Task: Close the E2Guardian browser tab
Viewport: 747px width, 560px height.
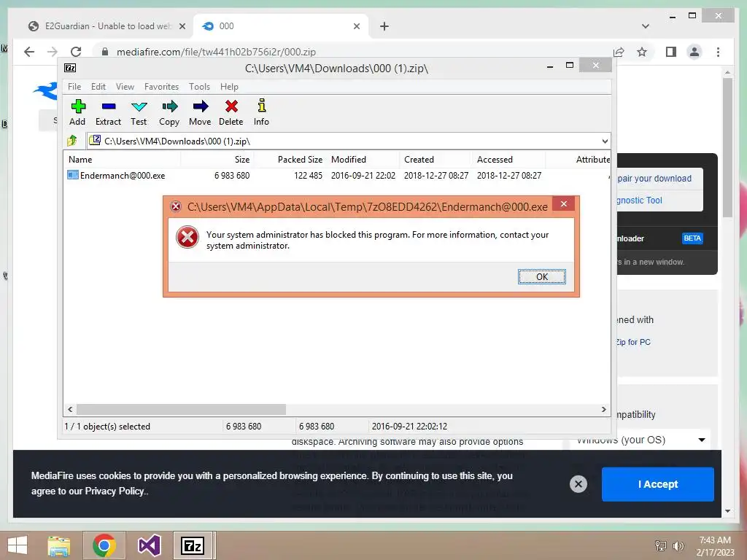Action: point(182,27)
